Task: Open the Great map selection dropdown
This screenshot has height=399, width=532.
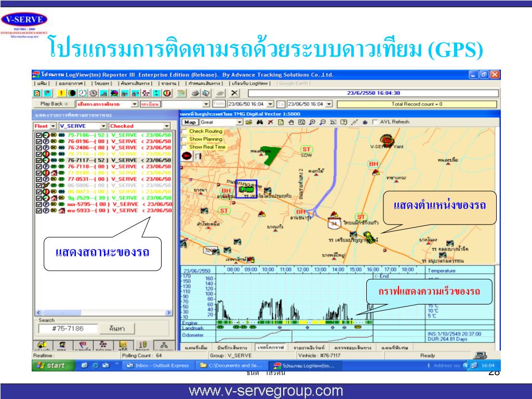Action: 240,122
